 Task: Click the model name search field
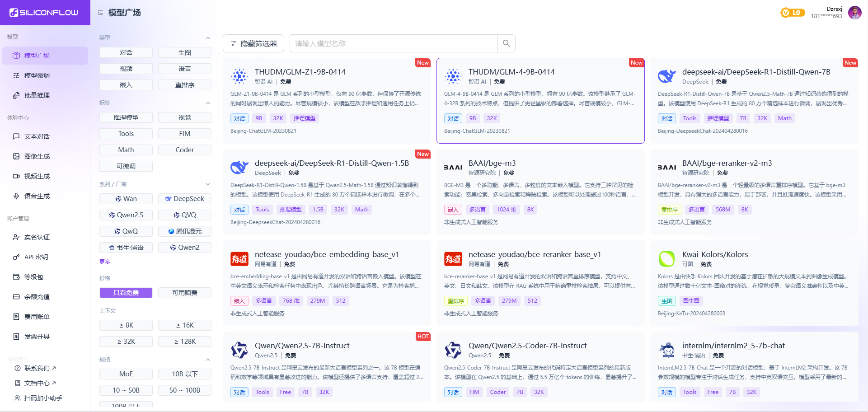pyautogui.click(x=393, y=43)
